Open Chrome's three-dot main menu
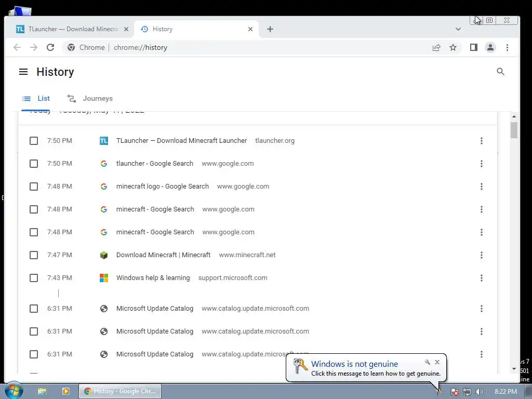The height and width of the screenshot is (399, 532). coord(507,47)
